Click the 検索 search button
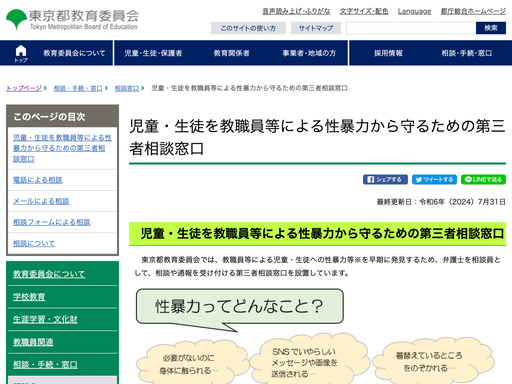512x384 pixels. pos(491,28)
